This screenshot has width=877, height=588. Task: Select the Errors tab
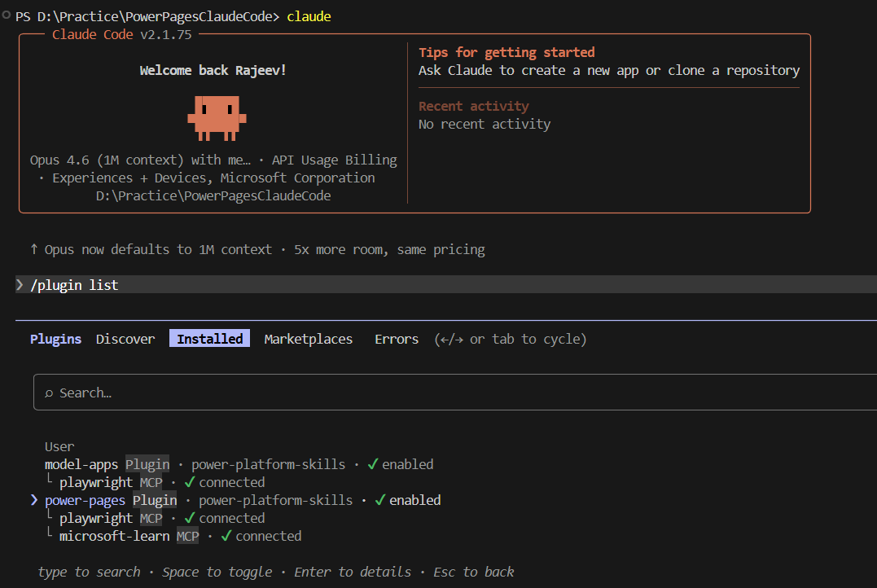[397, 339]
